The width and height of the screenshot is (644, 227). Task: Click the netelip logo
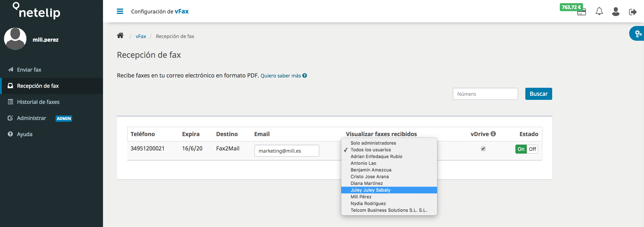point(36,11)
